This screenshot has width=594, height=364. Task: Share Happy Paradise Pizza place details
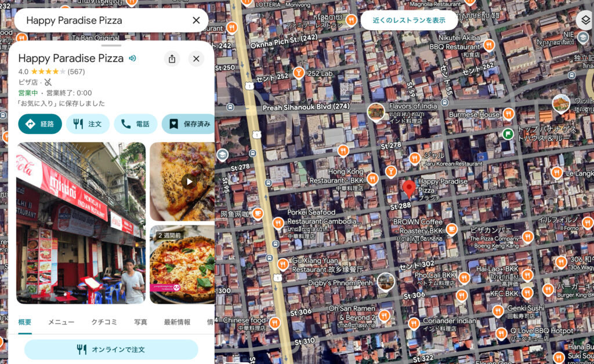coord(172,59)
